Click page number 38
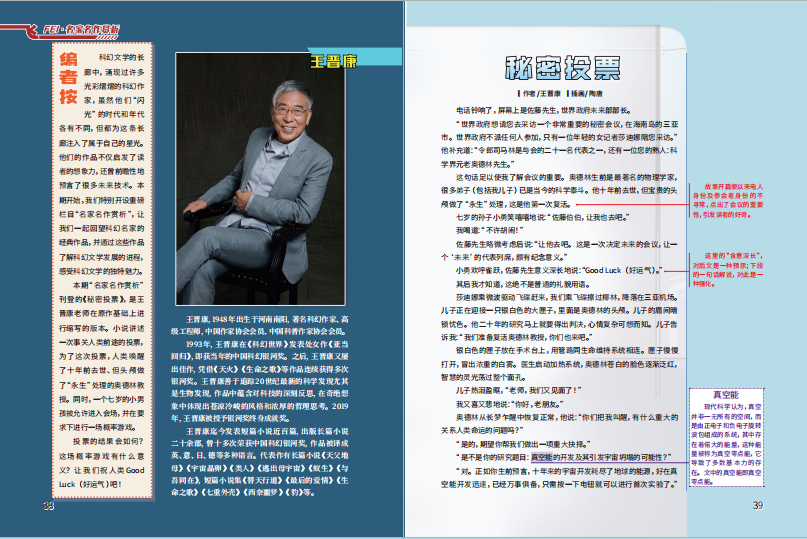The image size is (807, 539). tap(48, 506)
